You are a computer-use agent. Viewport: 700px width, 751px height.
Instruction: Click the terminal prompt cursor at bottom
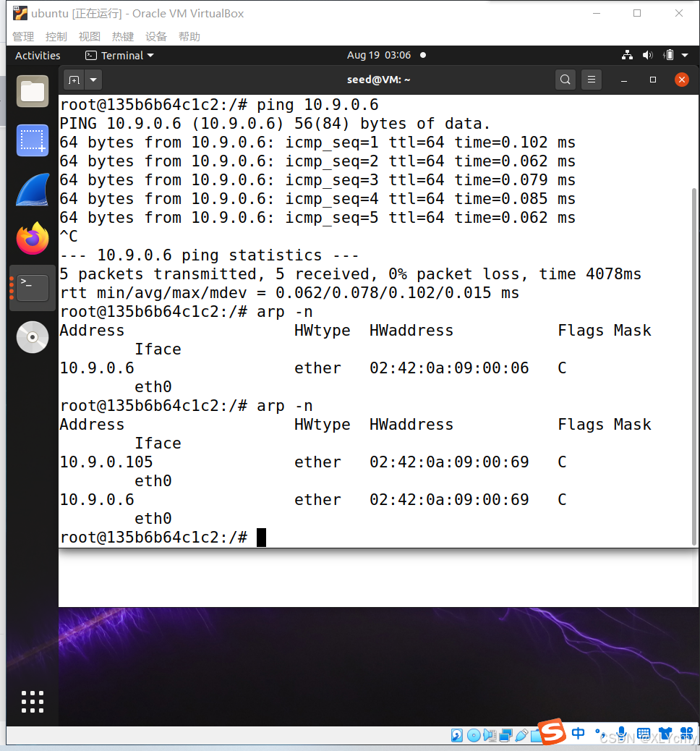(261, 538)
